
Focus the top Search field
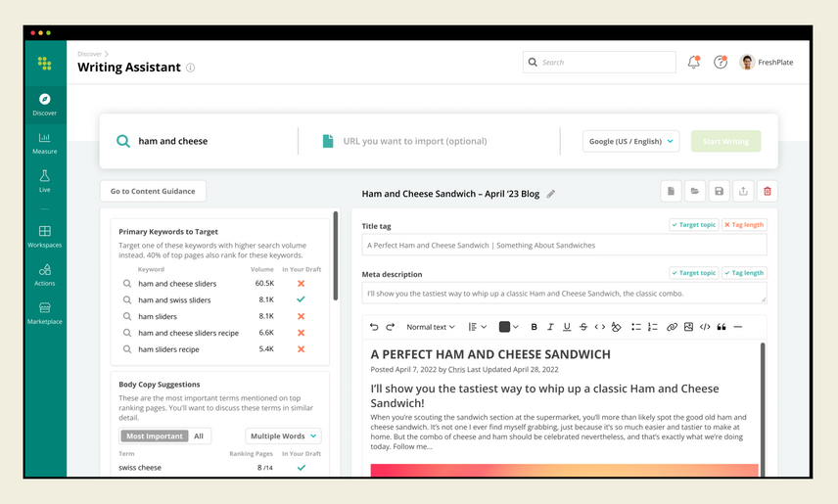coord(599,62)
